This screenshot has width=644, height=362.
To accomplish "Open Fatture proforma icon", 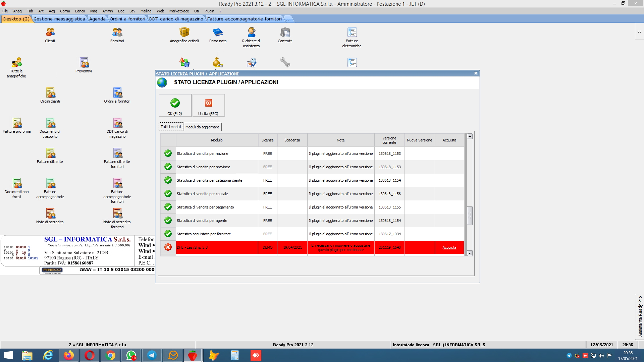I will coord(16,126).
